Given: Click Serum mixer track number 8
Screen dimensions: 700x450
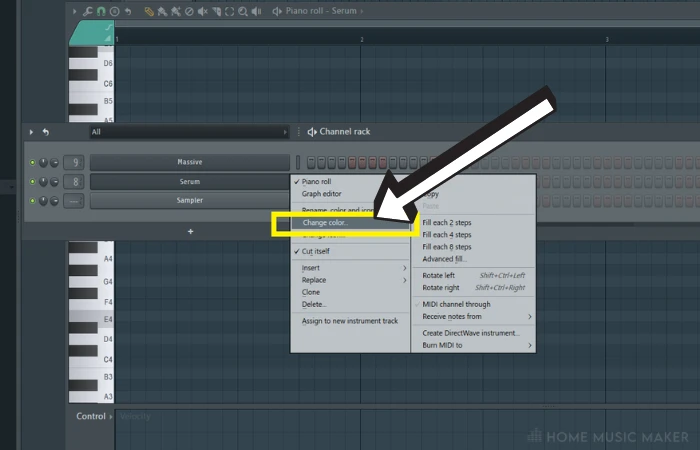Looking at the screenshot, I should pos(74,182).
